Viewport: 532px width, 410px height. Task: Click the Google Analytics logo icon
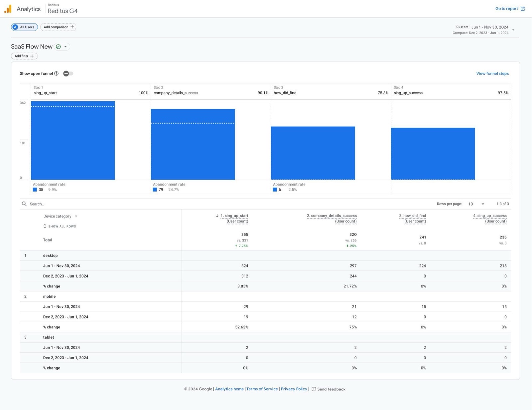tap(8, 9)
